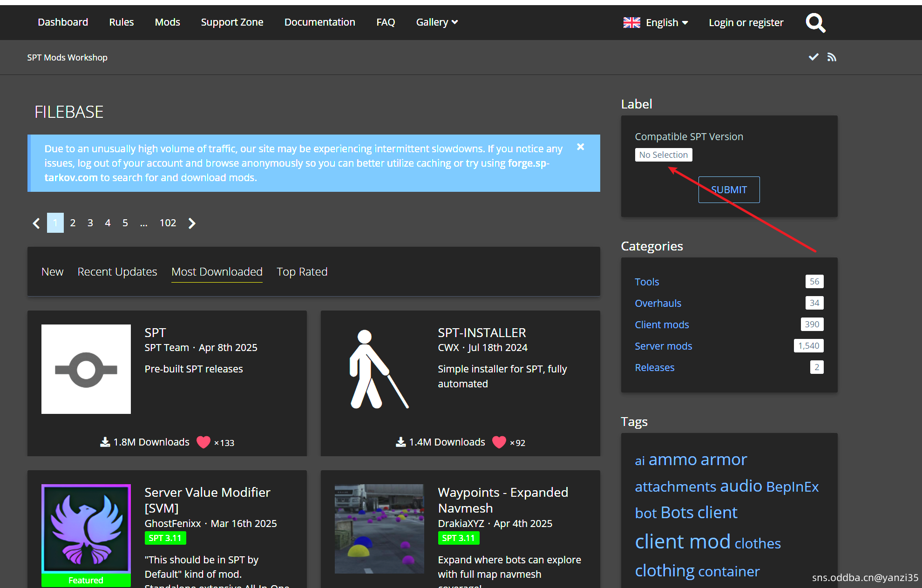Select the Most Downloaded tab
The height and width of the screenshot is (588, 922).
(217, 271)
